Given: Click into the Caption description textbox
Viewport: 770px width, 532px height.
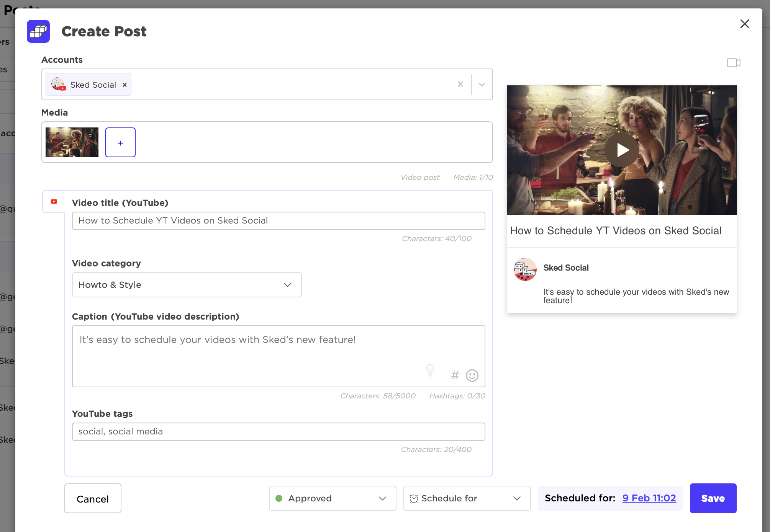Looking at the screenshot, I should click(279, 356).
